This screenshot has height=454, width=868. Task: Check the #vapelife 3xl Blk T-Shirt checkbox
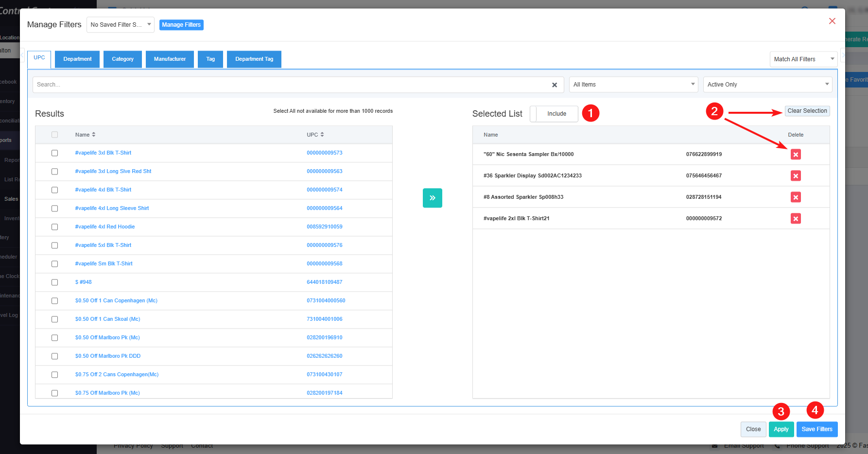click(x=54, y=153)
